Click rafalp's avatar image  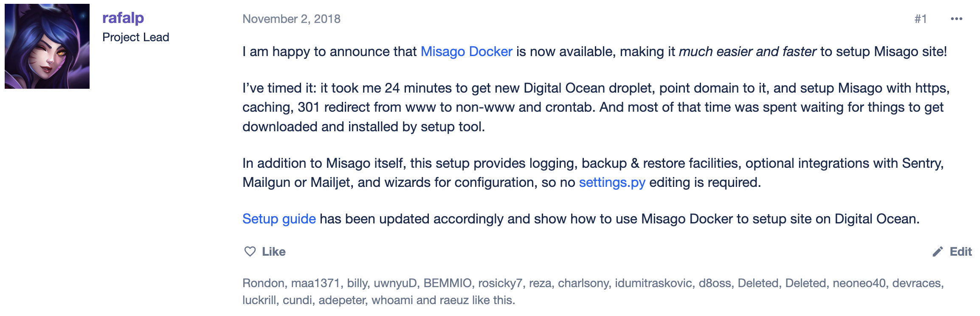(47, 46)
